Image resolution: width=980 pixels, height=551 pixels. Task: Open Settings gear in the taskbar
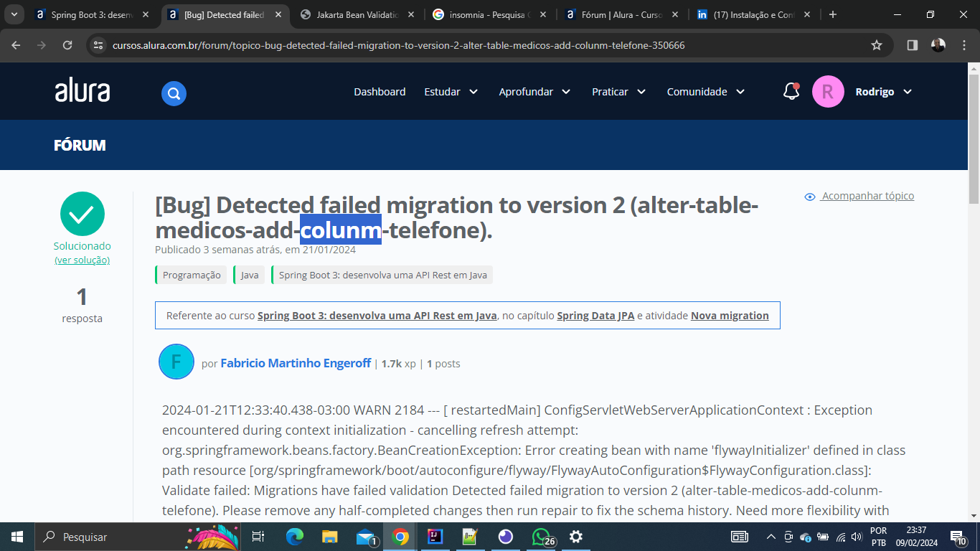(x=575, y=537)
